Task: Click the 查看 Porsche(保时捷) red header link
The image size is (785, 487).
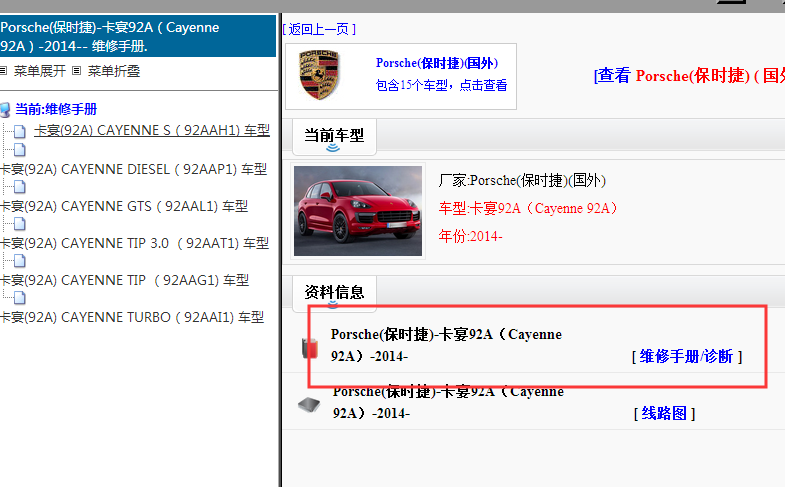Action: (689, 76)
